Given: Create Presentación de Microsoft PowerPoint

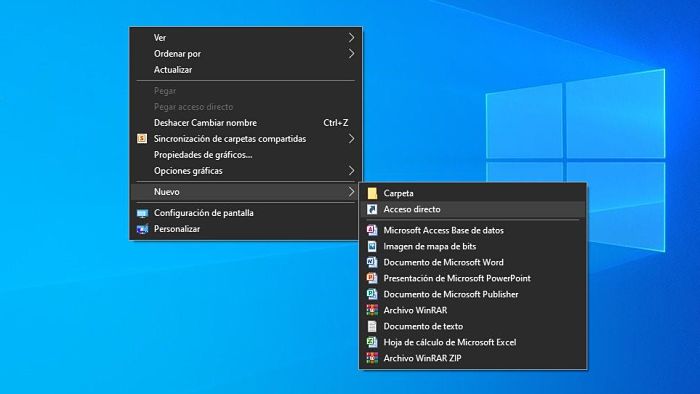Looking at the screenshot, I should click(x=473, y=278).
